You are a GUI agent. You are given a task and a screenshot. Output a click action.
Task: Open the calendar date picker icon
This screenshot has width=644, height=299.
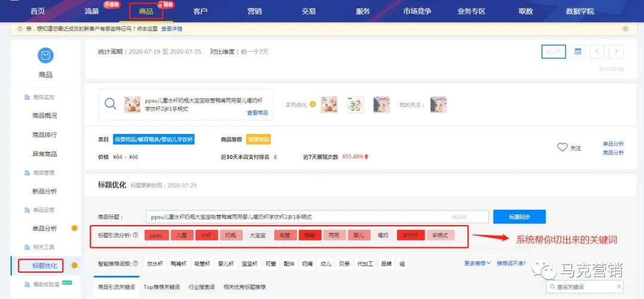[577, 52]
